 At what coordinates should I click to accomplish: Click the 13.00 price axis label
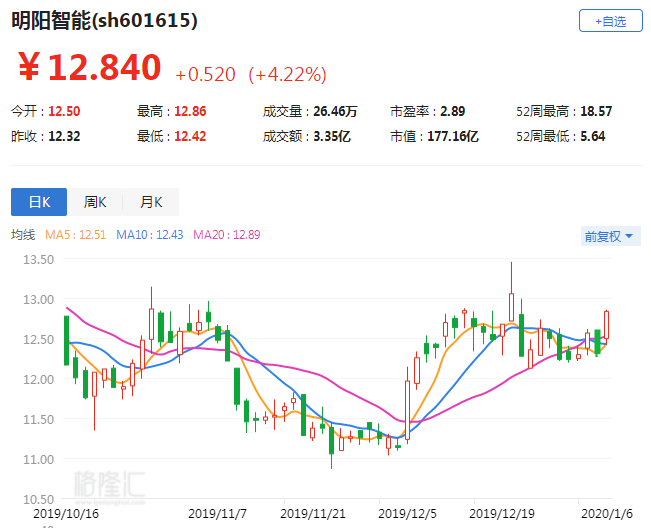[39, 300]
